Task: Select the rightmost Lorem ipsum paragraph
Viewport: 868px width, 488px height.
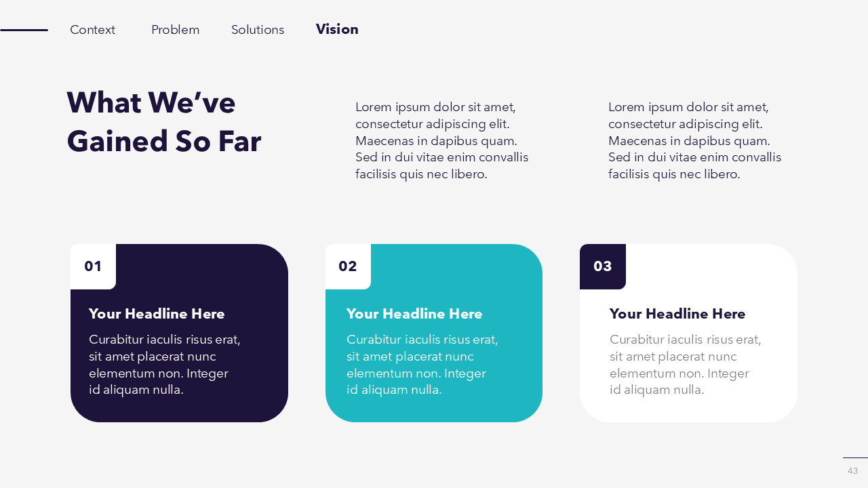Action: [694, 140]
